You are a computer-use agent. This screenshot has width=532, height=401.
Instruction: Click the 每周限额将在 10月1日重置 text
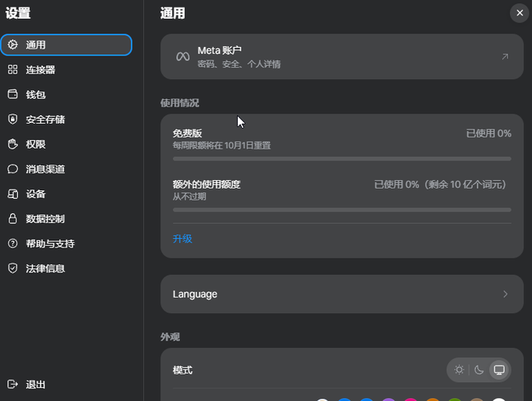(221, 146)
